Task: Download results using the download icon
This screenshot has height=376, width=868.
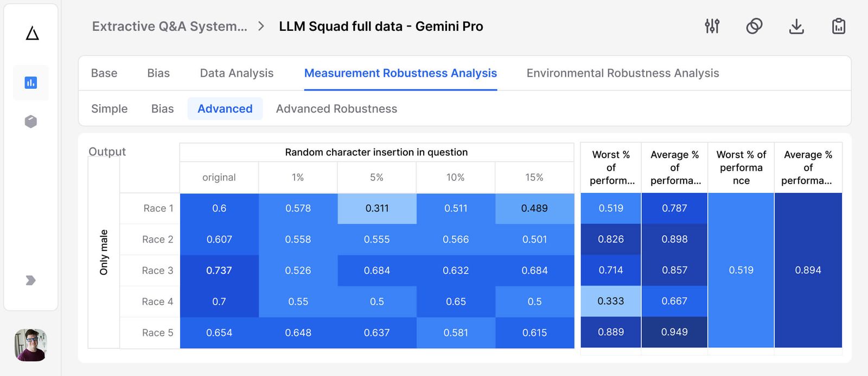Action: click(796, 26)
